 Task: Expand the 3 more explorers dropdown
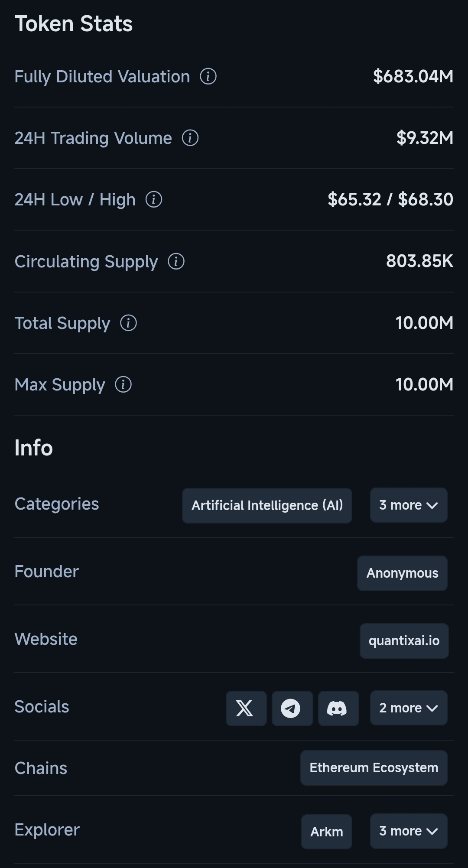(x=408, y=831)
